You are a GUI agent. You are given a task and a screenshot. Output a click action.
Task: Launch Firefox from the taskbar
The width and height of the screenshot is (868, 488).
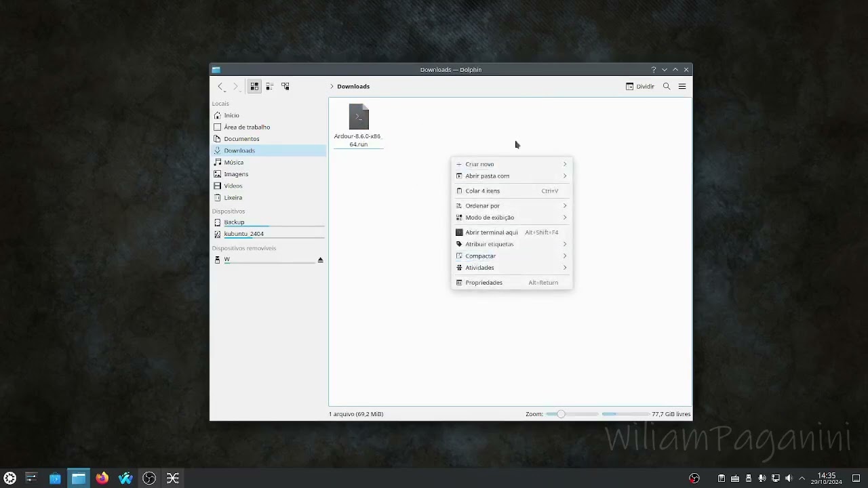pos(102,479)
